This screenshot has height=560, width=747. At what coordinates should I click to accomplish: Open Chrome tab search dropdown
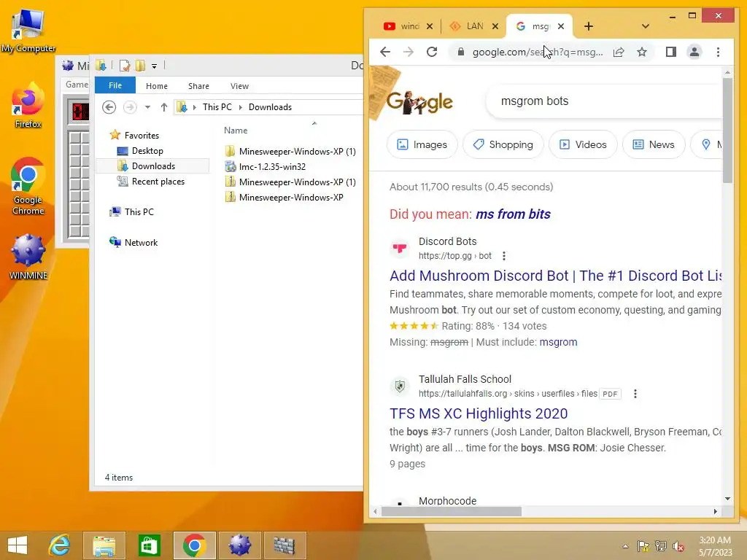[x=645, y=26]
